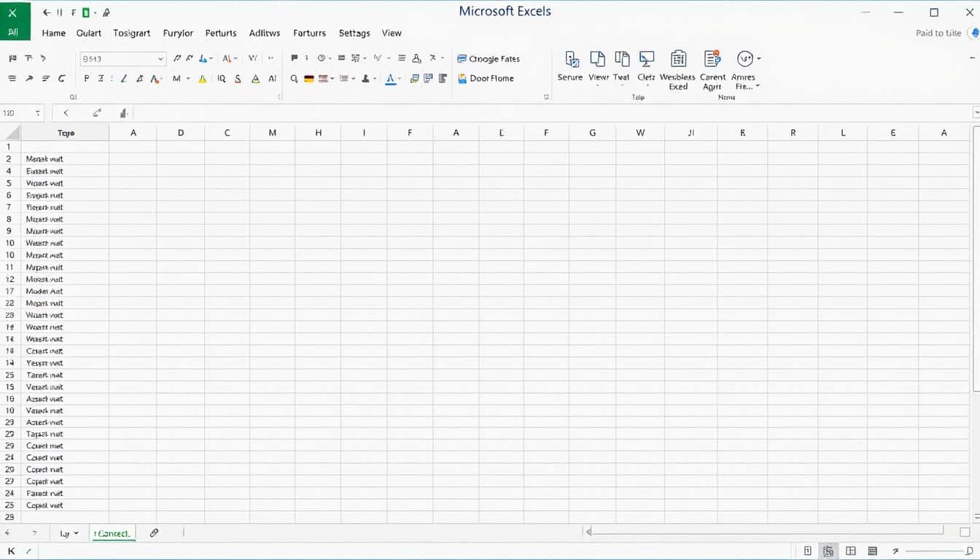Screen dimensions: 980x560
Task: Click the formula bar input
Action: (x=553, y=113)
